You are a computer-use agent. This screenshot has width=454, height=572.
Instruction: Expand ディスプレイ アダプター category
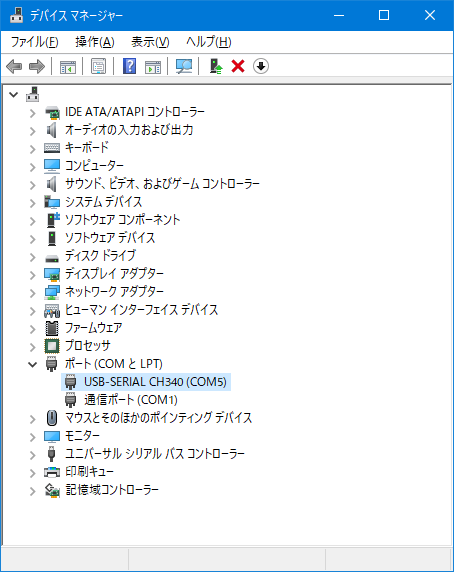(33, 275)
